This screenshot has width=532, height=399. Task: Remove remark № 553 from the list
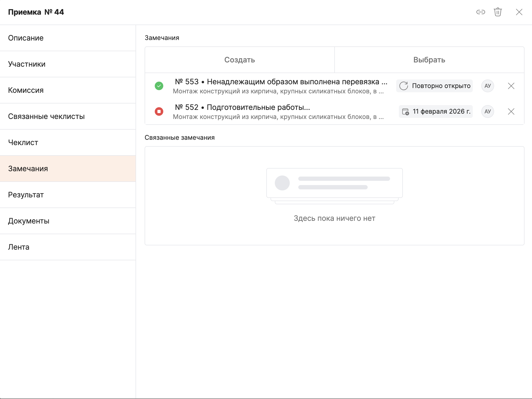pyautogui.click(x=511, y=86)
